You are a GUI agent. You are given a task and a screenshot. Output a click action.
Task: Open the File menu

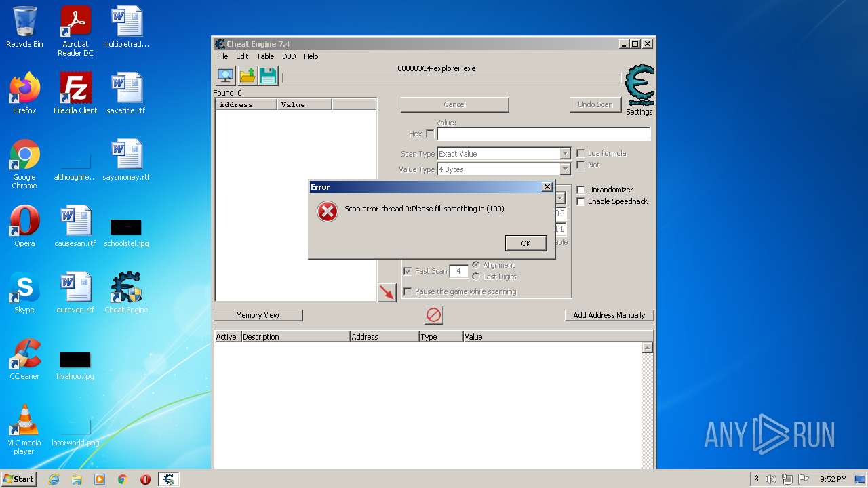point(222,56)
